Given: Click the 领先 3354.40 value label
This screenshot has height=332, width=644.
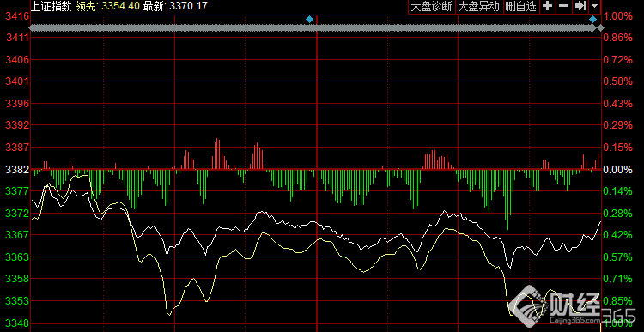Looking at the screenshot, I should pyautogui.click(x=106, y=6).
